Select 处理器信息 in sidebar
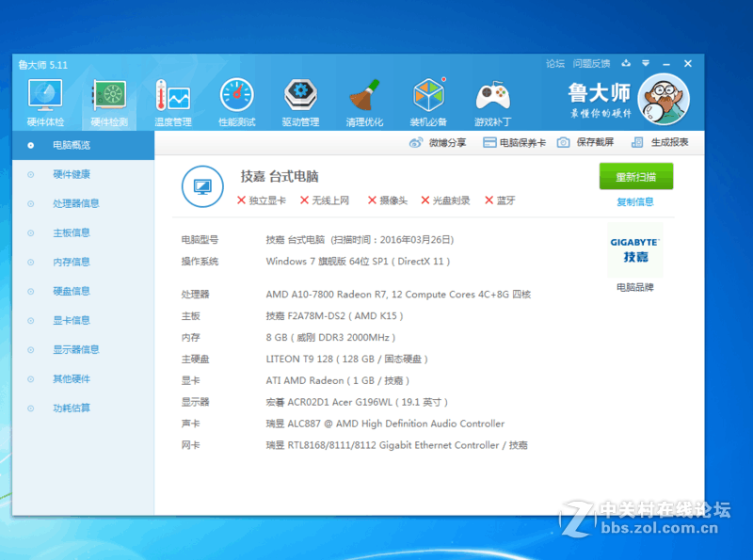Screen dimensions: 753x560 click(83, 203)
